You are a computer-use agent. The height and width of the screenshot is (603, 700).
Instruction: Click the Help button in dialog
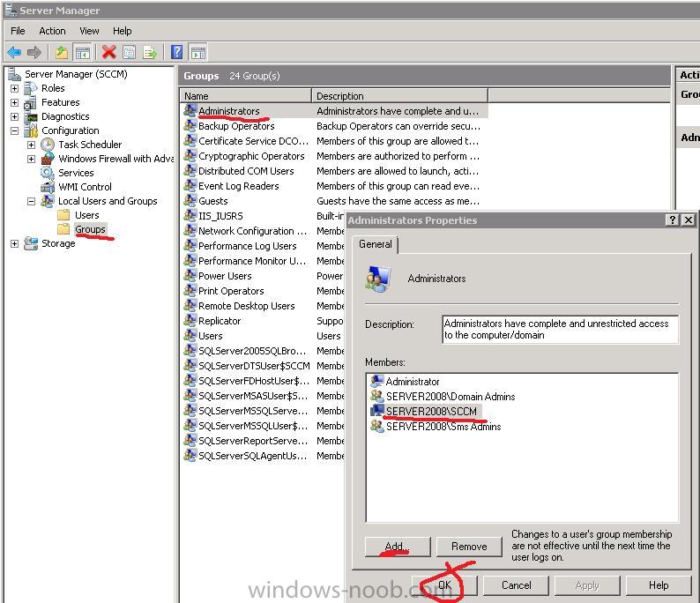tap(659, 585)
